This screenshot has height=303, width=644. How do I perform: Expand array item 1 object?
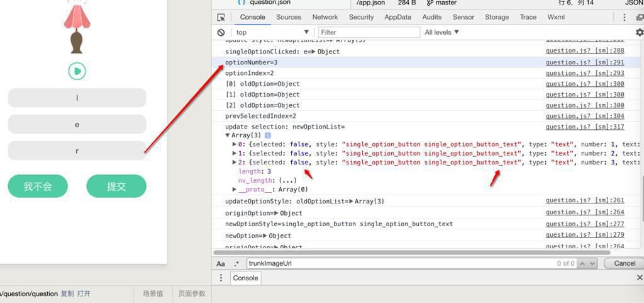click(x=235, y=153)
